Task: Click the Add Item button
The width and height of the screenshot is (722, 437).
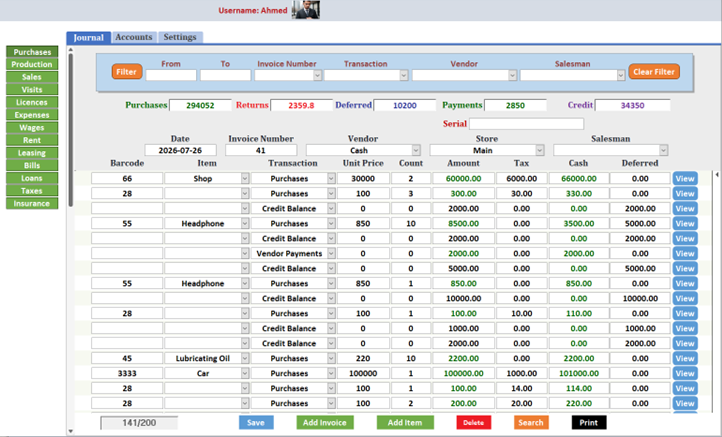Action: coord(405,422)
